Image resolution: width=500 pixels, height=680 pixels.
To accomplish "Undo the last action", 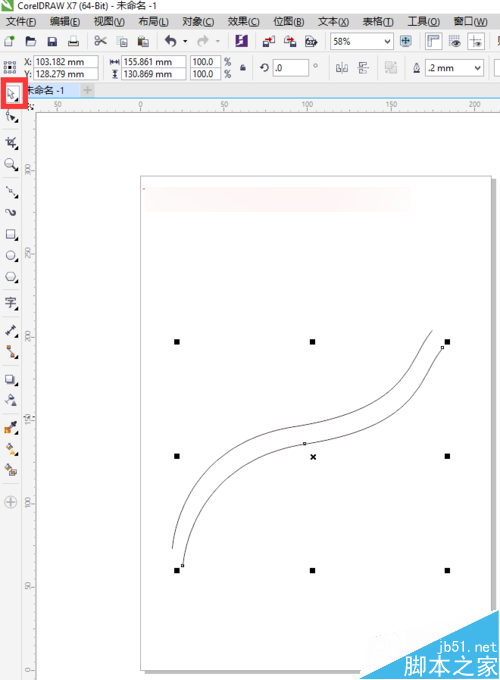I will pyautogui.click(x=171, y=42).
